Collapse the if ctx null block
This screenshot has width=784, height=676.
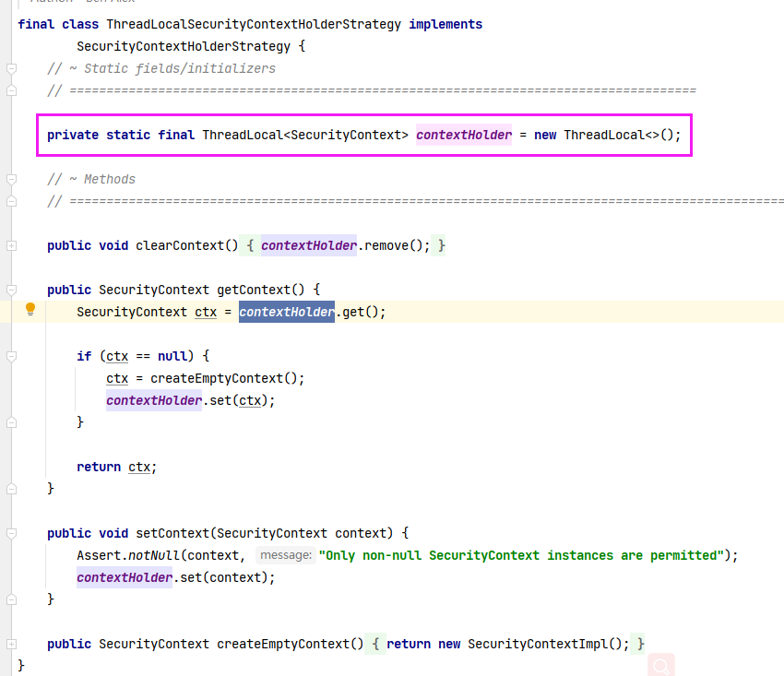click(11, 356)
